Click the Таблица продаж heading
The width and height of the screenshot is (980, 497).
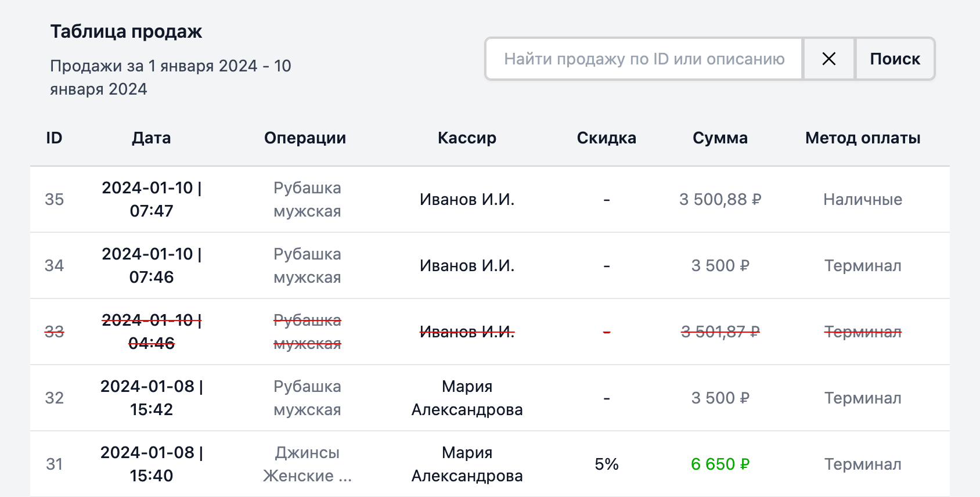point(126,31)
